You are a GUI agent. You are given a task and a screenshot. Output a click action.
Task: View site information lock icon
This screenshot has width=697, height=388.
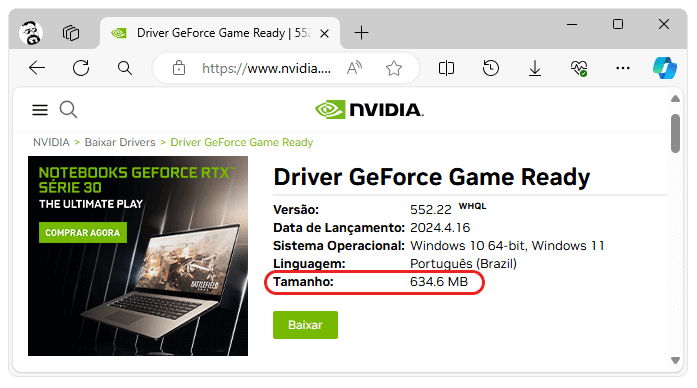point(179,68)
